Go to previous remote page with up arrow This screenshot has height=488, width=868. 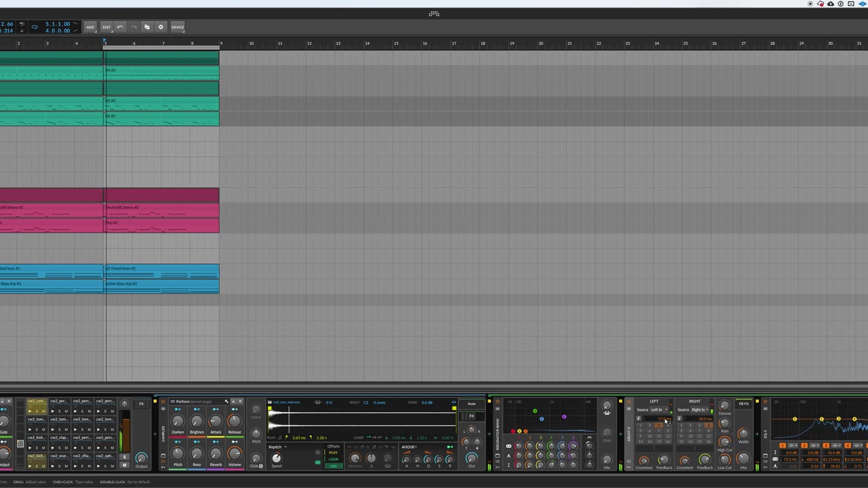tap(233, 402)
